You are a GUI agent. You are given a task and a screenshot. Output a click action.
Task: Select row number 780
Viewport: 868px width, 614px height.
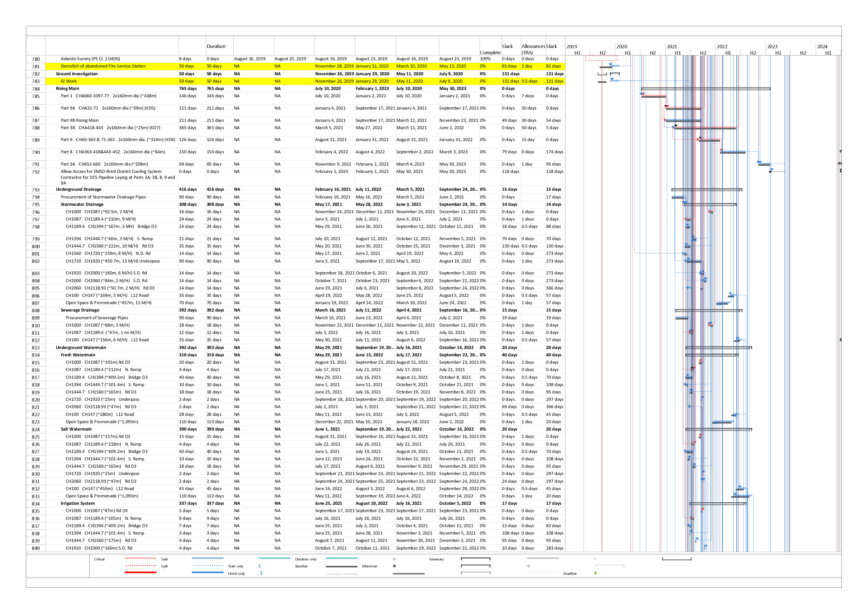tap(36, 60)
